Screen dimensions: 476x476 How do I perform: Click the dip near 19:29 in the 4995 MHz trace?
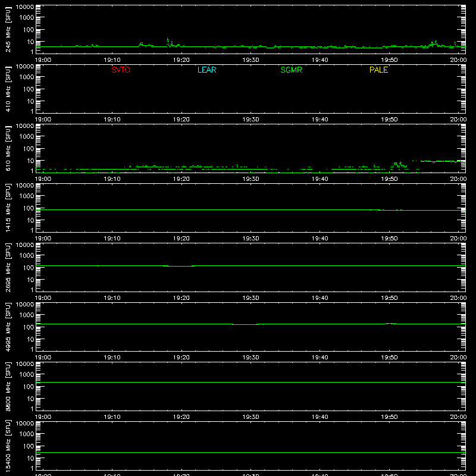pos(245,324)
